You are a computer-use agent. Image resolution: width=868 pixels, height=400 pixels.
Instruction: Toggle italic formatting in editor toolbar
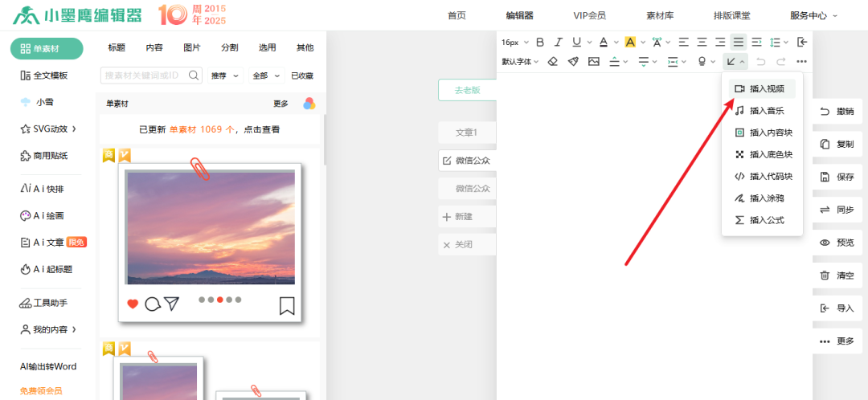coord(559,42)
